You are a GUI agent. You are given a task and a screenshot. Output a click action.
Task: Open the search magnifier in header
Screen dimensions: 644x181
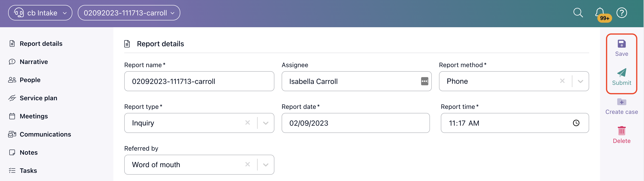[x=578, y=12]
